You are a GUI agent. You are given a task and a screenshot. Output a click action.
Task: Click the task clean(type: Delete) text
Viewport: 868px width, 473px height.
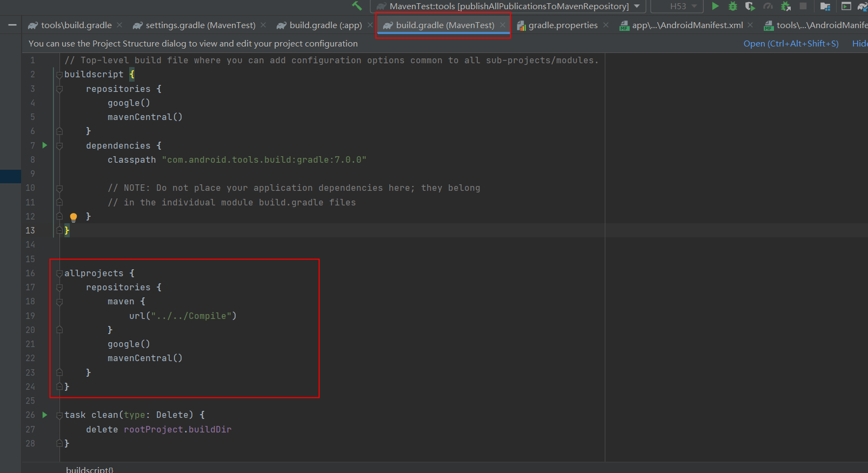pos(129,415)
